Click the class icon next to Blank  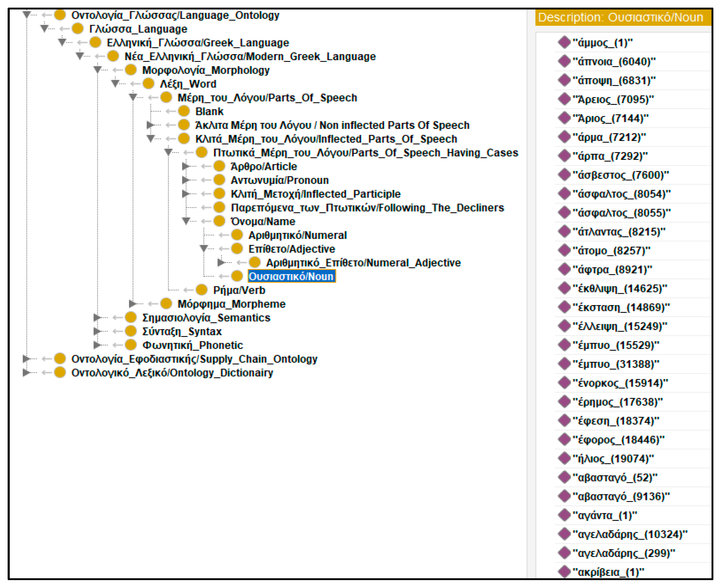point(184,111)
